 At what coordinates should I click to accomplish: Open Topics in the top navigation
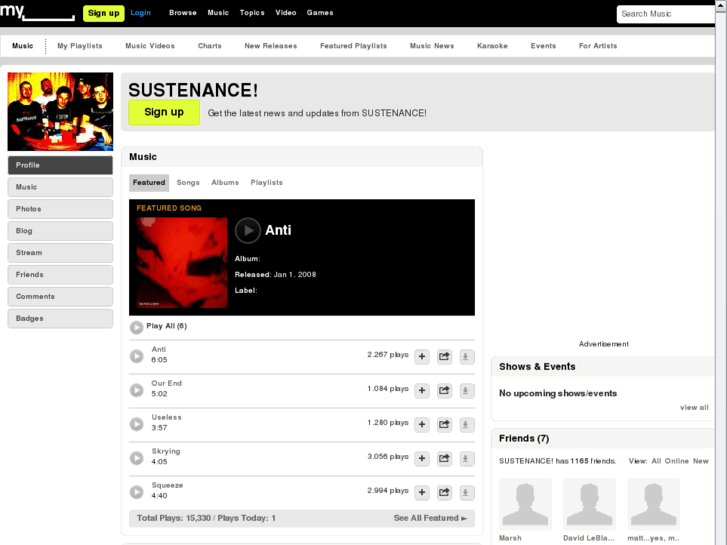click(x=252, y=13)
